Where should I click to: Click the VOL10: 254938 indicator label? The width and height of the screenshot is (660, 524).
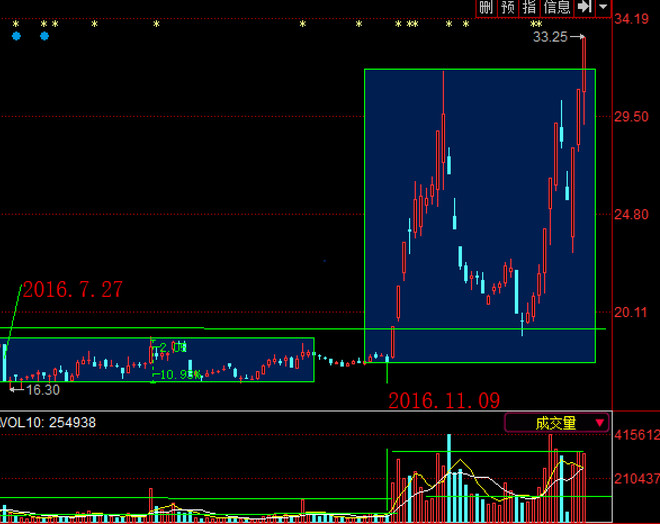[49, 423]
